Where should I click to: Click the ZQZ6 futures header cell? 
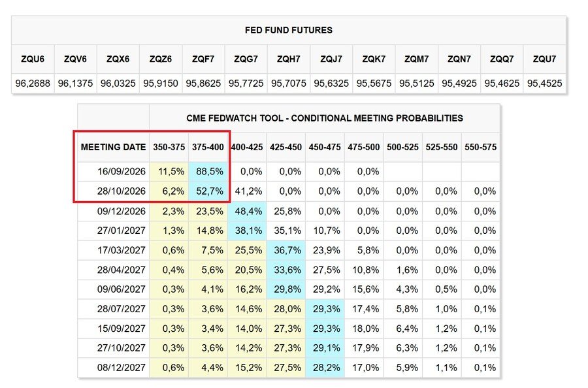[161, 59]
